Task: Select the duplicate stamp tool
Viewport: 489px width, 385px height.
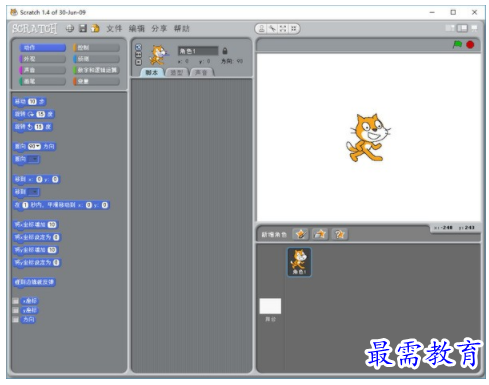Action: (262, 29)
